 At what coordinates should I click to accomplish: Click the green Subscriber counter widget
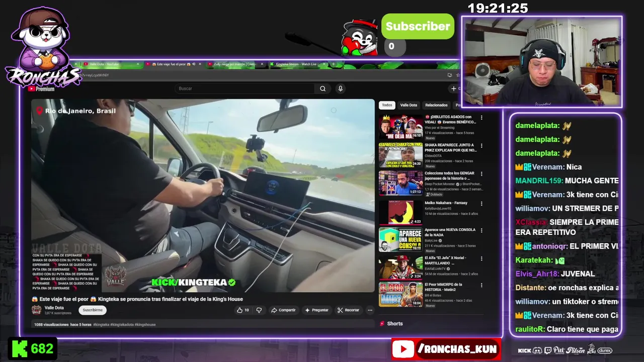[x=418, y=26]
